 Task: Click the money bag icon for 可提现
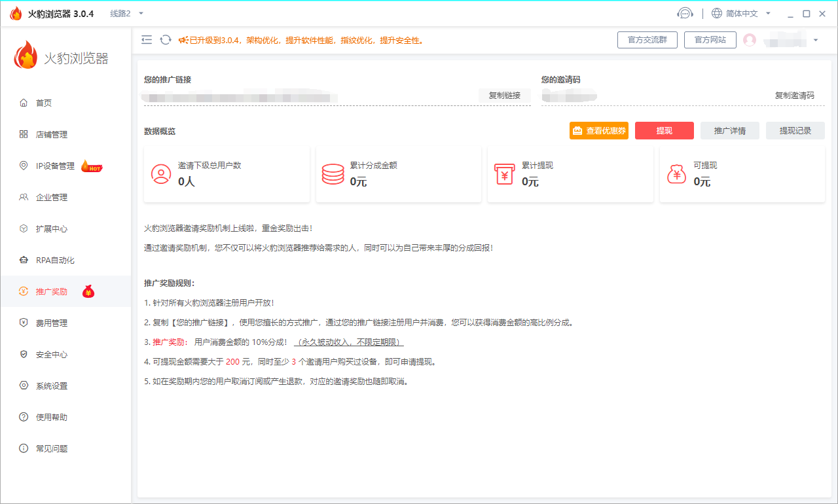(x=676, y=174)
